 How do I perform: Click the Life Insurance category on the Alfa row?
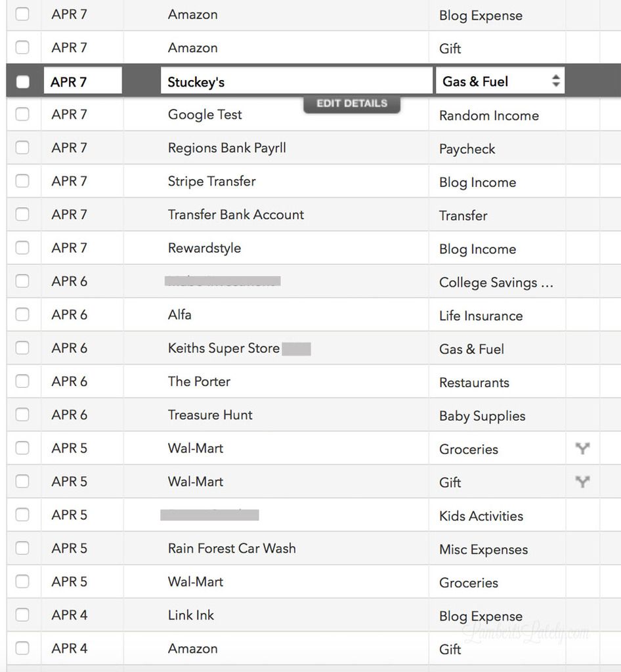click(x=481, y=315)
